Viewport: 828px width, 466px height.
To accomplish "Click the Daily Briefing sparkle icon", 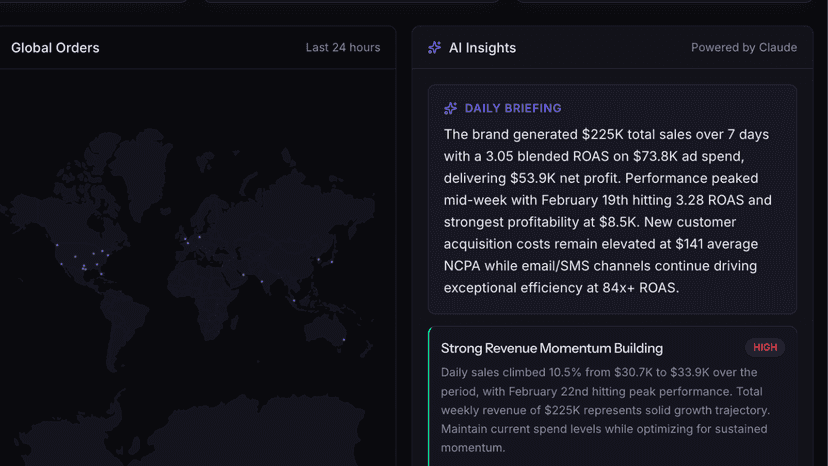I will 450,108.
